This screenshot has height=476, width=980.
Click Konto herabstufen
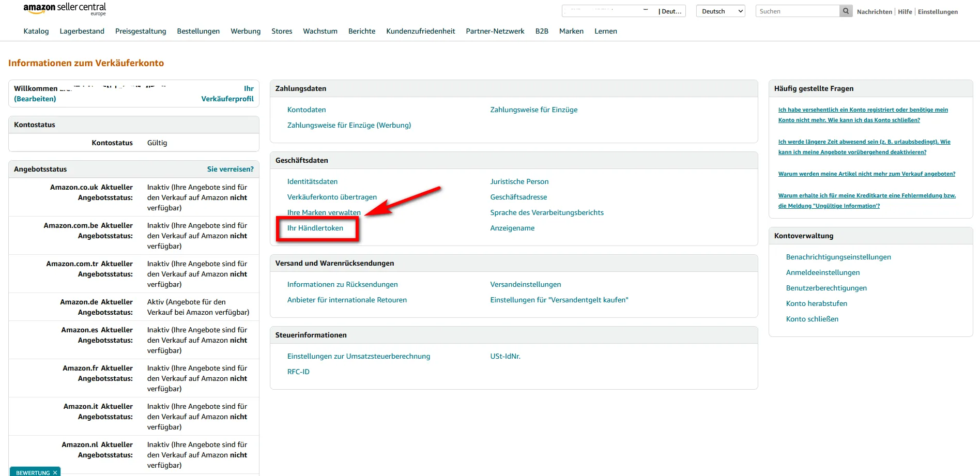coord(817,303)
